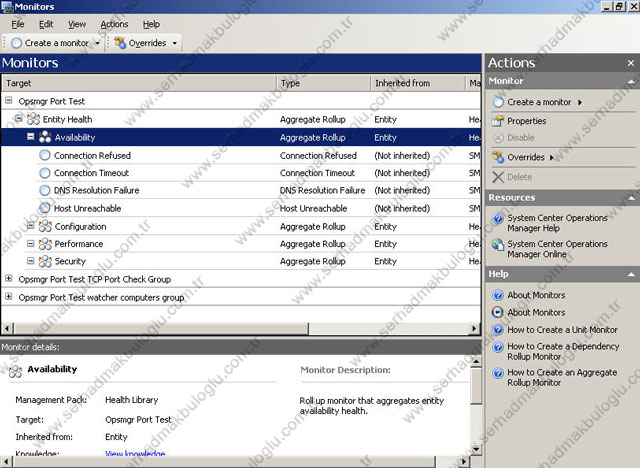This screenshot has height=468, width=640.
Task: Open the Actions menu
Action: point(114,24)
